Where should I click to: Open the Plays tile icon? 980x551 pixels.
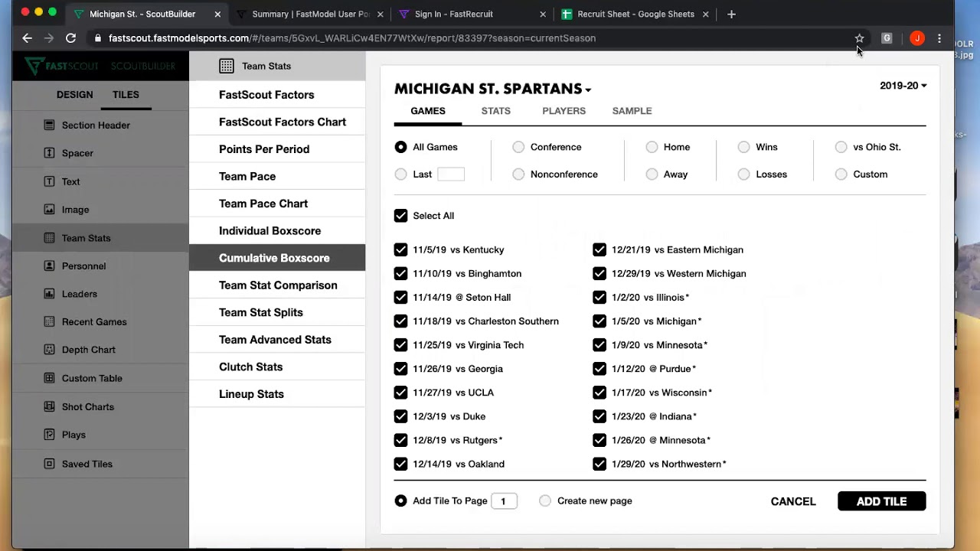click(x=49, y=435)
